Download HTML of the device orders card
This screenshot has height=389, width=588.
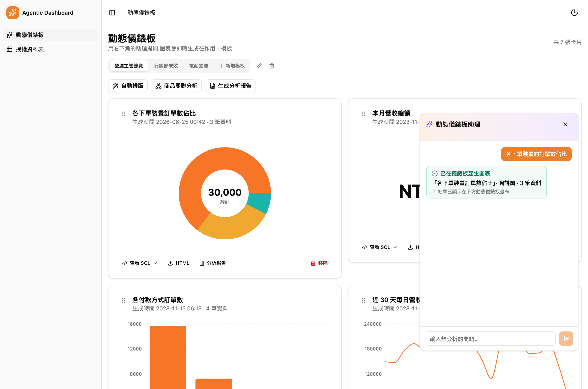[x=179, y=263]
